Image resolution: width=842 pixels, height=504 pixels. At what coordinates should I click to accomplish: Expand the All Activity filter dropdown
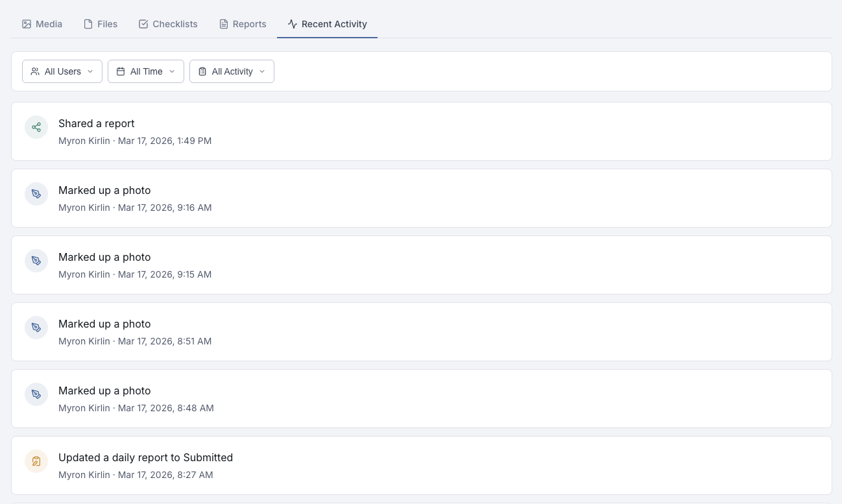point(232,71)
